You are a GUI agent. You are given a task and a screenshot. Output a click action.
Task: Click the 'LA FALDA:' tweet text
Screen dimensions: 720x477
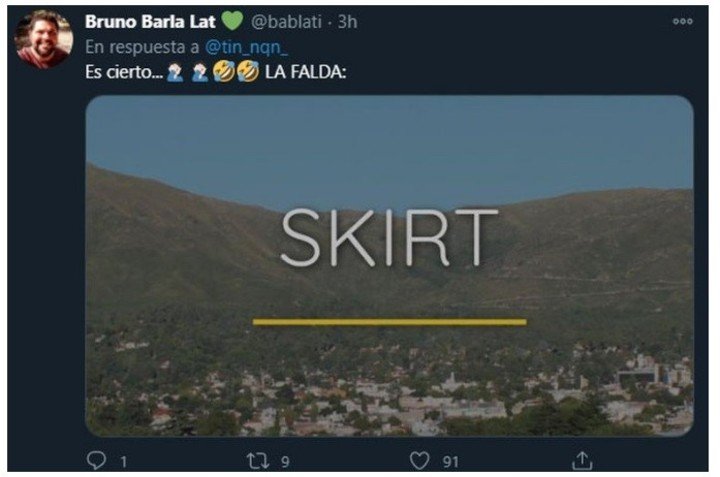(x=305, y=72)
